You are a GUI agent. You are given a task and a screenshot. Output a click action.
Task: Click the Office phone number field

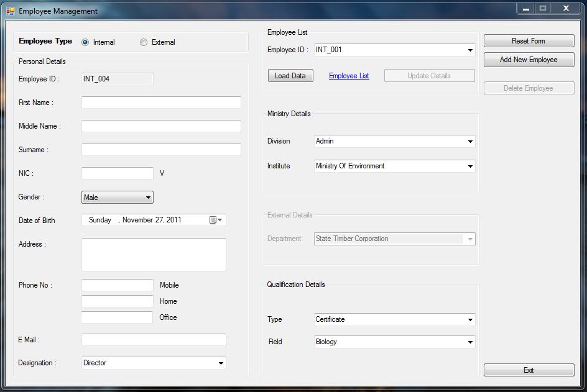click(x=117, y=317)
